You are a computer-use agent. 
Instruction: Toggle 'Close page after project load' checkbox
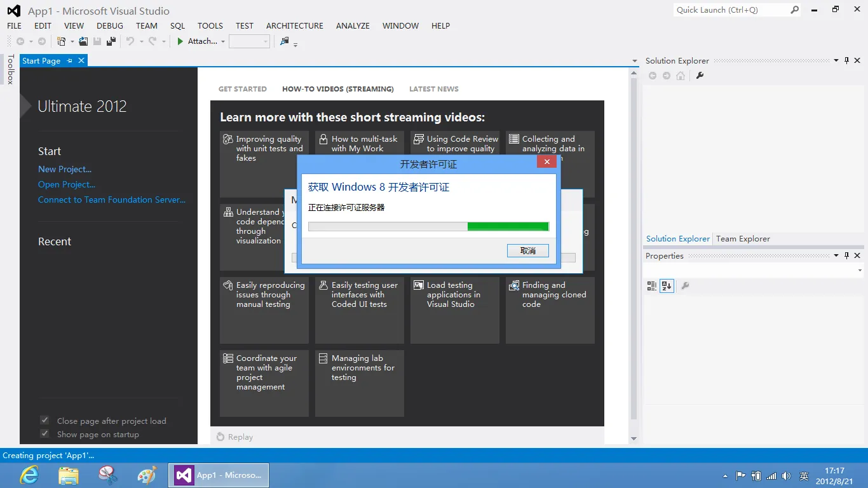coord(44,421)
